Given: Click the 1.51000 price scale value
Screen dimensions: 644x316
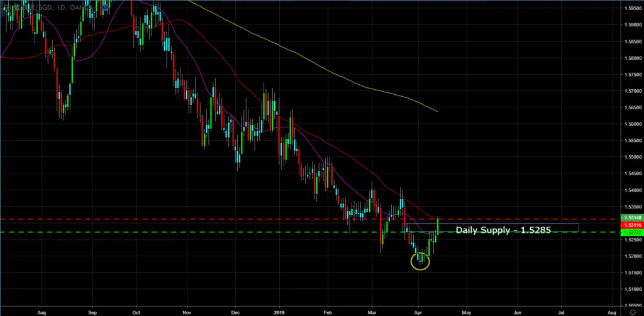Looking at the screenshot, I should 633,289.
